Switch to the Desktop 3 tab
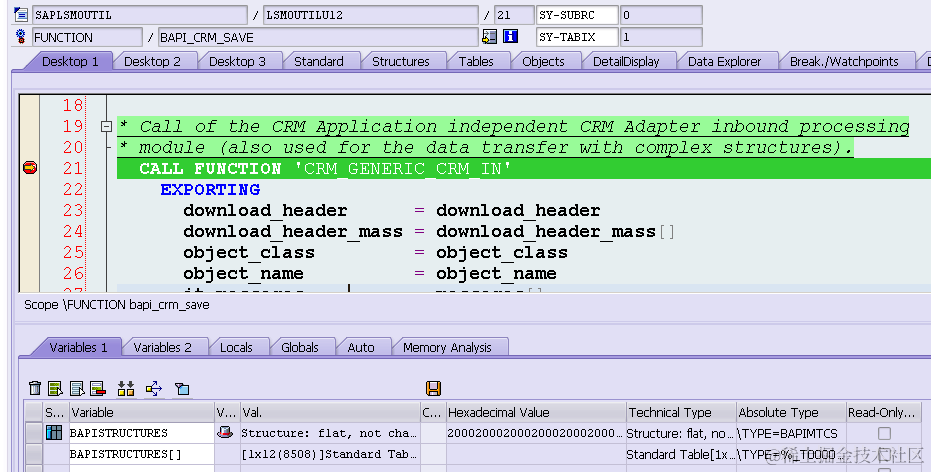The width and height of the screenshot is (931, 472). (x=238, y=61)
